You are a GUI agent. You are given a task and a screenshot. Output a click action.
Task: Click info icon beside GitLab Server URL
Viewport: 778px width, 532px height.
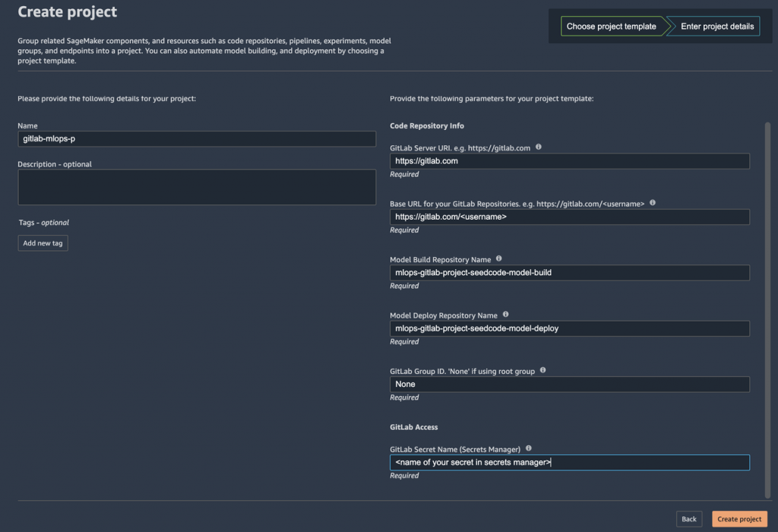click(539, 147)
